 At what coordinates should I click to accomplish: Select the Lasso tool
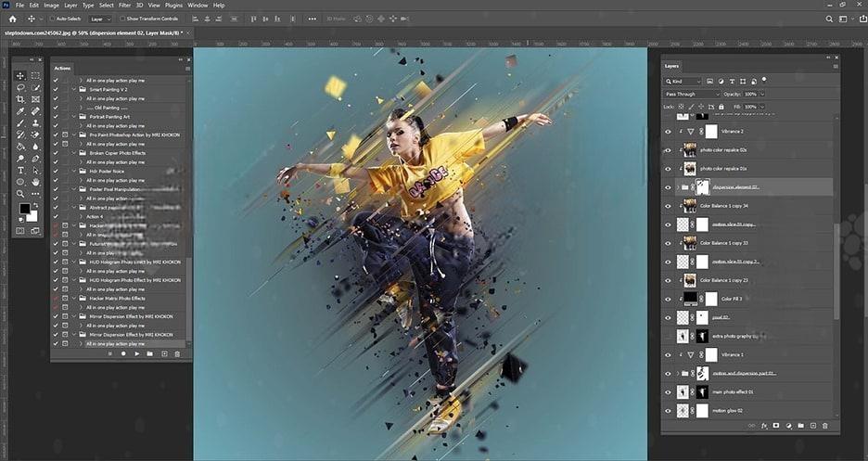coord(20,87)
